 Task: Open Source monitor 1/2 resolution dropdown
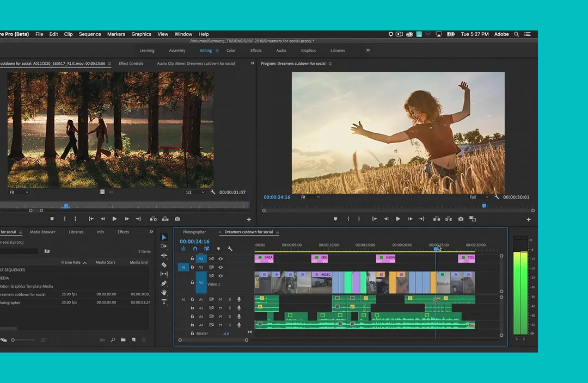pos(195,192)
